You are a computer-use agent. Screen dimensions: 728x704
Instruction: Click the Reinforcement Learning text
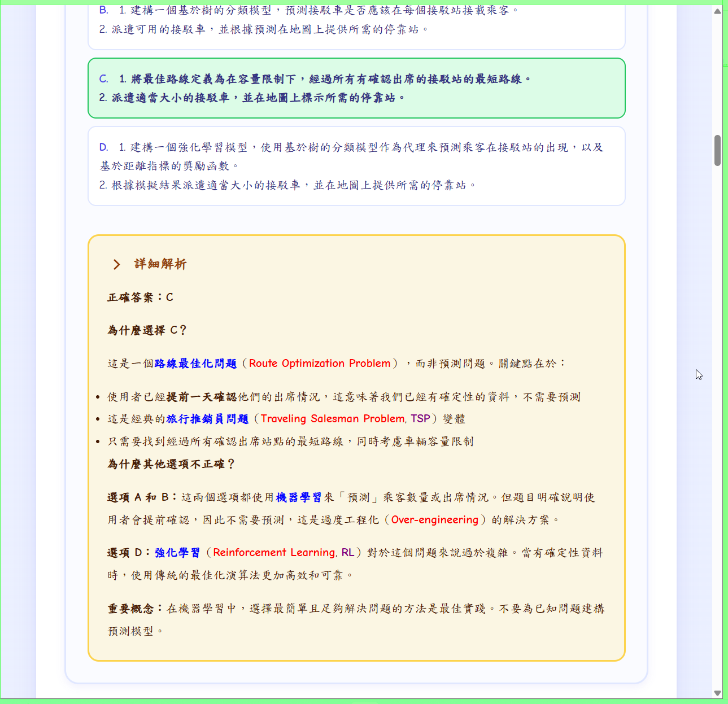pyautogui.click(x=274, y=553)
